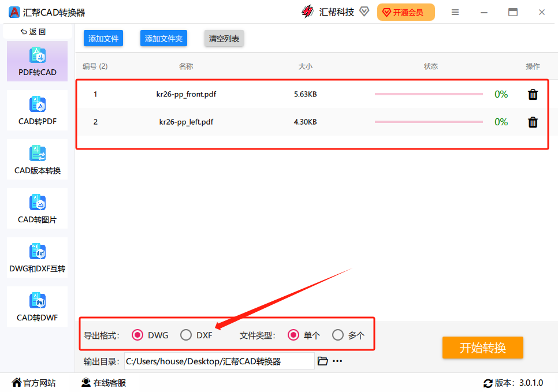Click the diamond VIP icon beside 汇帮科技
This screenshot has width=558, height=392.
pos(364,12)
